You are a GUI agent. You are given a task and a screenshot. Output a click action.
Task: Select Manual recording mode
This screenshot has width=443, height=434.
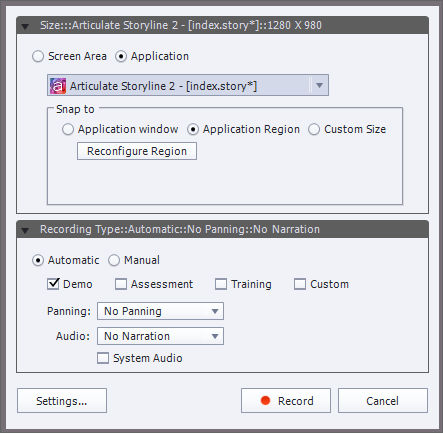114,260
